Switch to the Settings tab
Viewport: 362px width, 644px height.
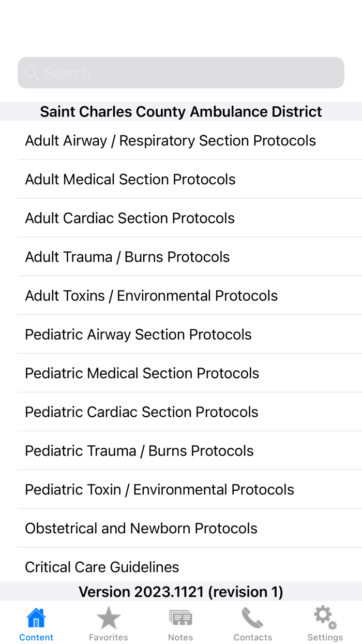(x=325, y=623)
